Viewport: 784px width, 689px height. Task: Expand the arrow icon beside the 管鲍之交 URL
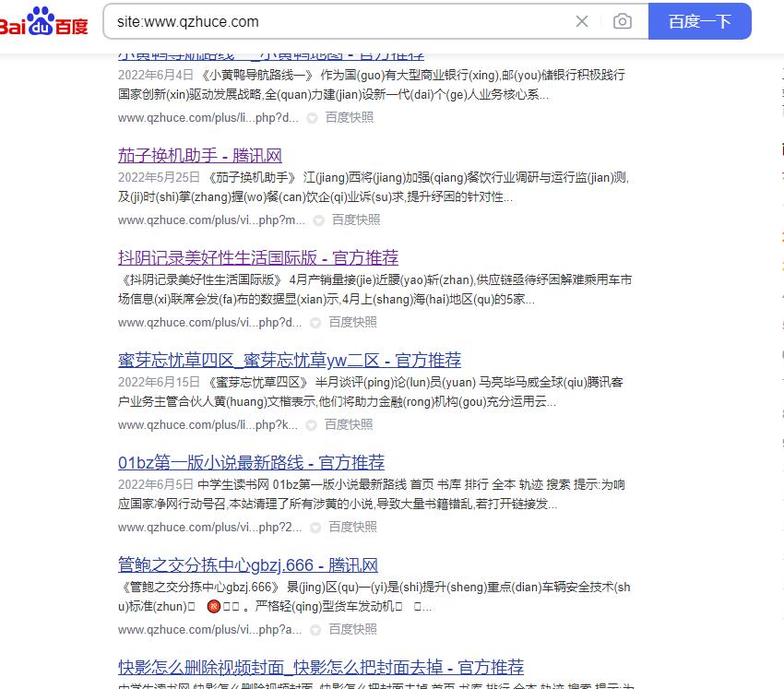pos(315,630)
